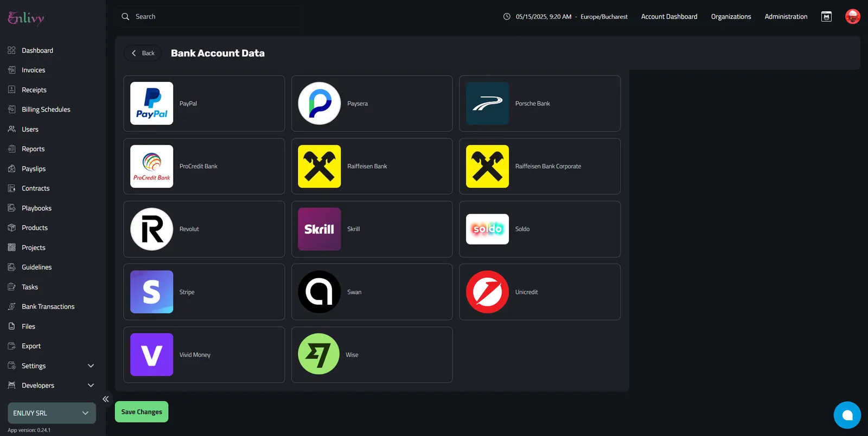
Task: Click into the Search field
Action: coord(209,17)
